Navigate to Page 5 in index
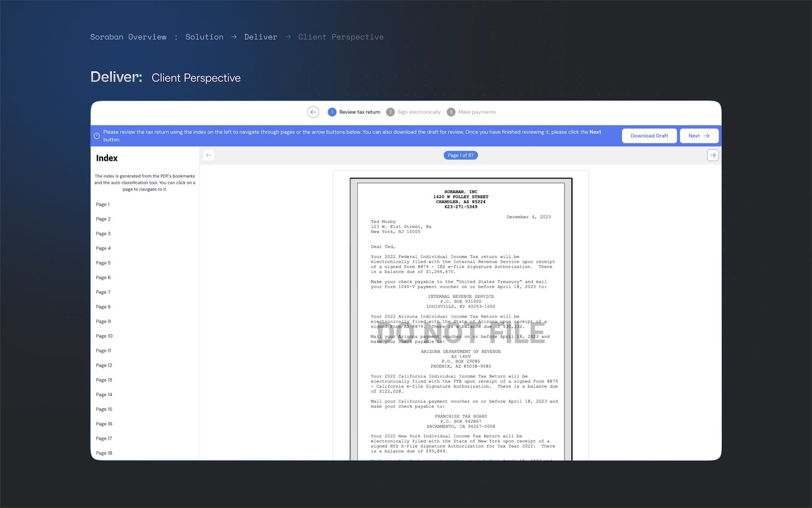 click(103, 263)
